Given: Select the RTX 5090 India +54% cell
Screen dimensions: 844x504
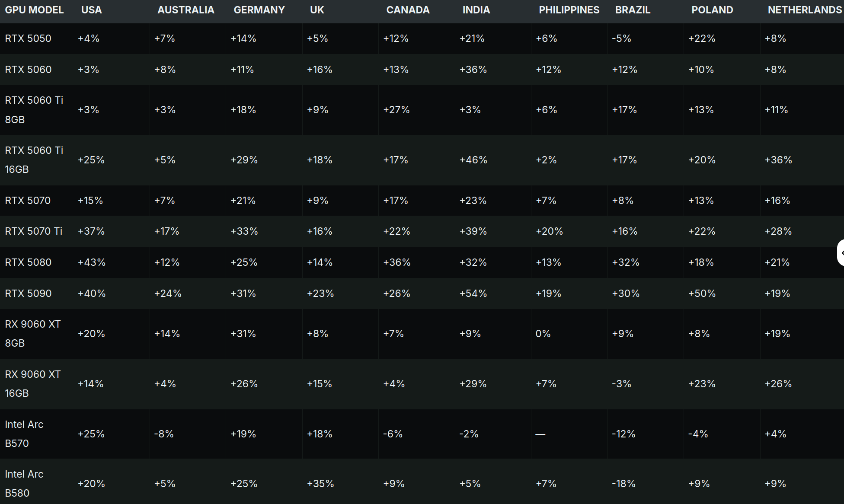Looking at the screenshot, I should coord(473,293).
